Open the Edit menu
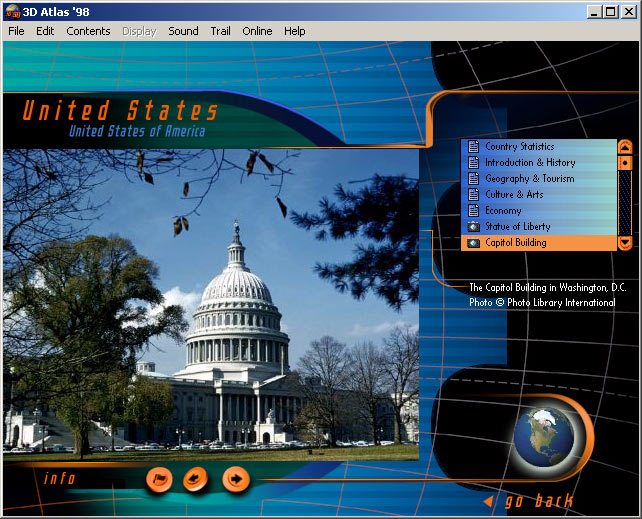 [45, 31]
